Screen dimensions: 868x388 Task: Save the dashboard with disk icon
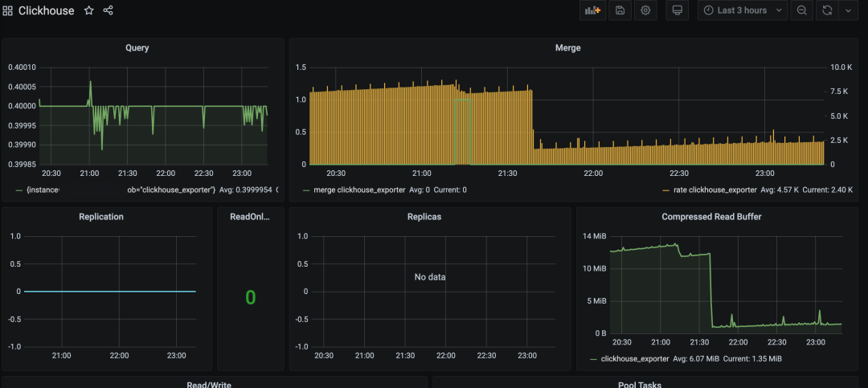point(620,10)
